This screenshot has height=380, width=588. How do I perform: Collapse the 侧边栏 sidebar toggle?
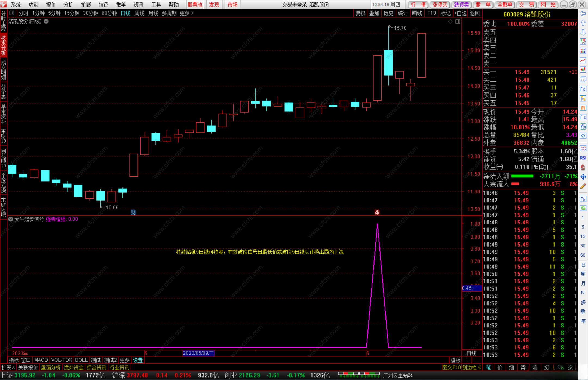[x=472, y=367]
